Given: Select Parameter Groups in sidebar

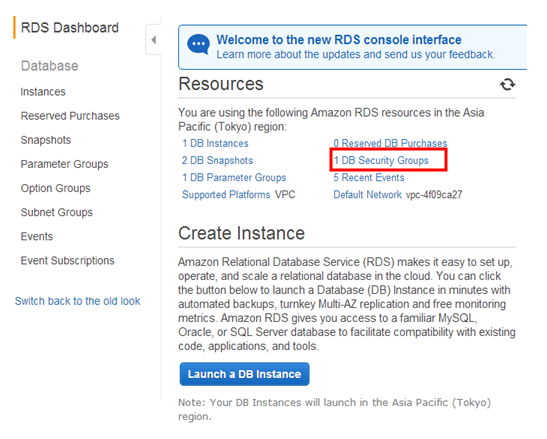Looking at the screenshot, I should pos(65,164).
